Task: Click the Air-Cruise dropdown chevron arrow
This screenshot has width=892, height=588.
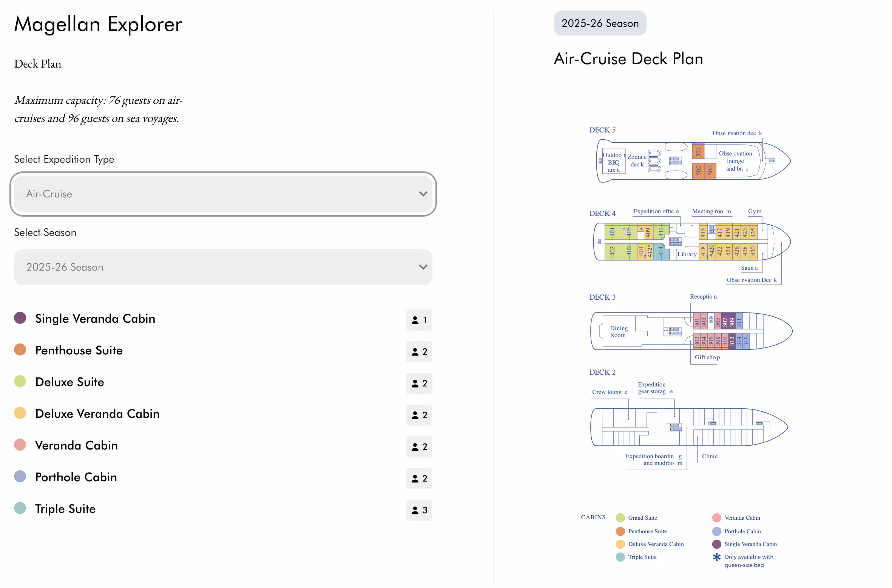Action: 423,194
